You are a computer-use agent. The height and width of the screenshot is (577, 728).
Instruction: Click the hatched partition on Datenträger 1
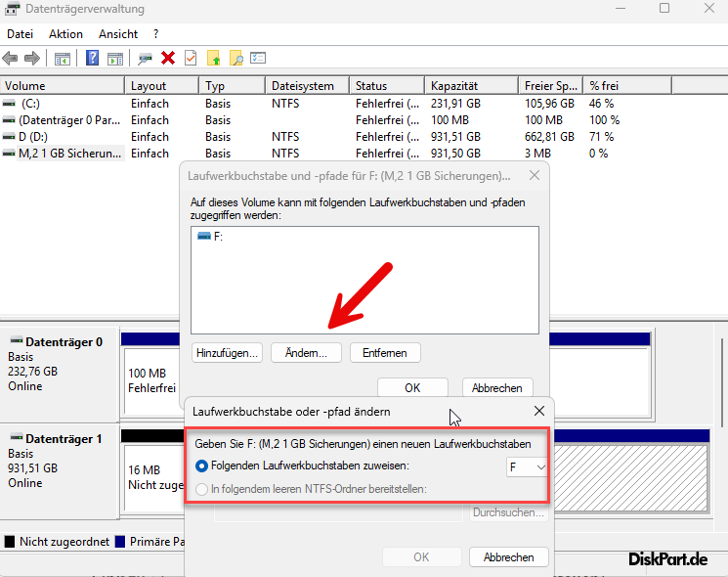coord(630,478)
